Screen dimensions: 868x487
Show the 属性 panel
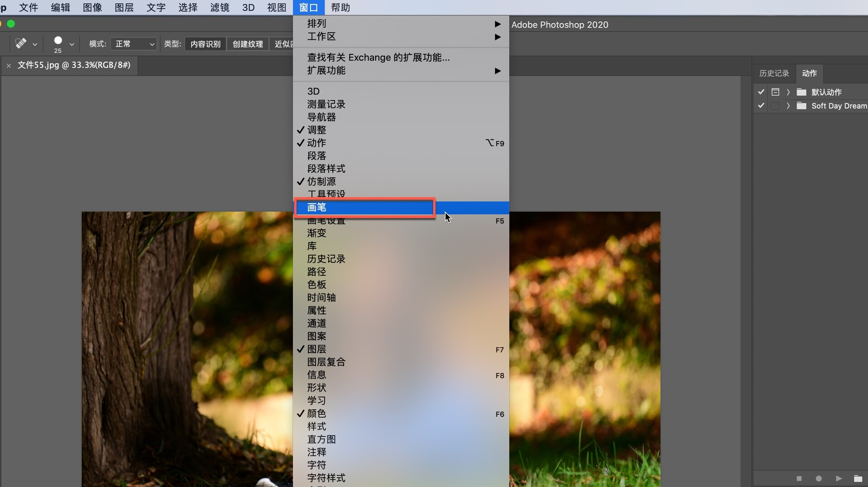[x=401, y=311]
